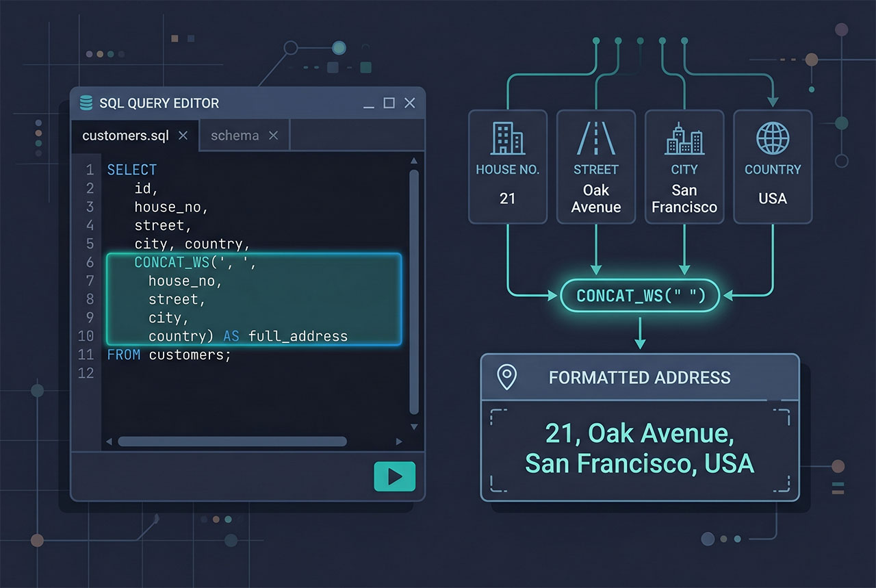Viewport: 876px width, 588px height.
Task: Click 'house_no,' on line 3
Action: tap(171, 207)
